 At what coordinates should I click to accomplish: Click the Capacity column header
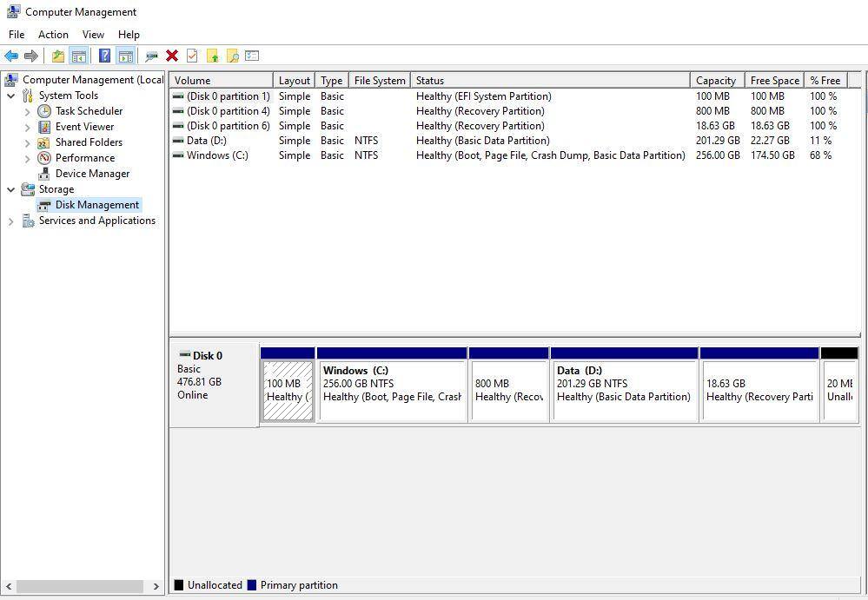pyautogui.click(x=716, y=81)
